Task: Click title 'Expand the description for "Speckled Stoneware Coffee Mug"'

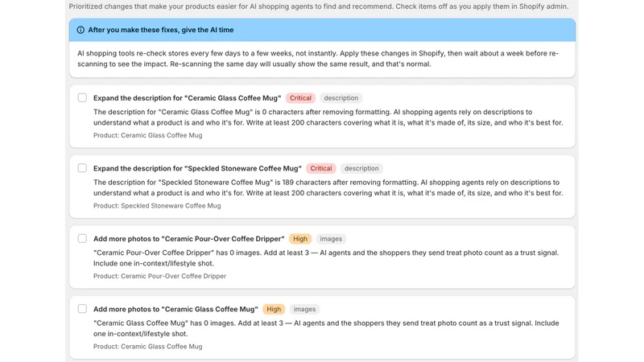Action: coord(197,168)
